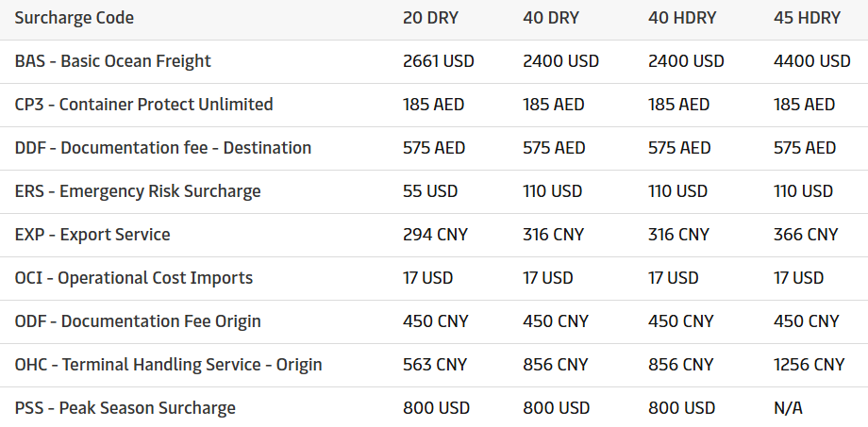This screenshot has width=868, height=427.
Task: Click the 40 HDRY column header
Action: pos(682,18)
